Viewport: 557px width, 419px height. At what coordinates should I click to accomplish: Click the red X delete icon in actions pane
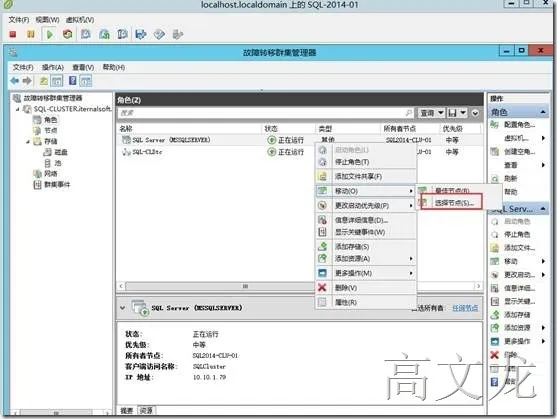[494, 354]
